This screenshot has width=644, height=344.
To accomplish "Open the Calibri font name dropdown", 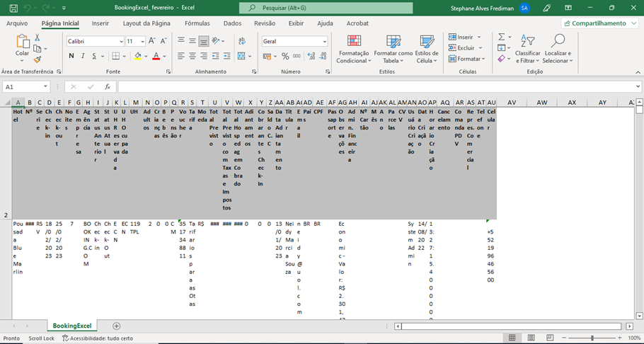I will pos(120,42).
